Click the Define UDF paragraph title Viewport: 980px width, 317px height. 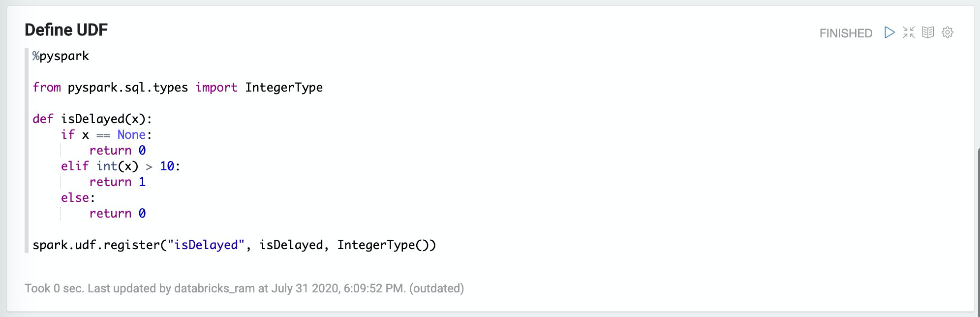[66, 30]
